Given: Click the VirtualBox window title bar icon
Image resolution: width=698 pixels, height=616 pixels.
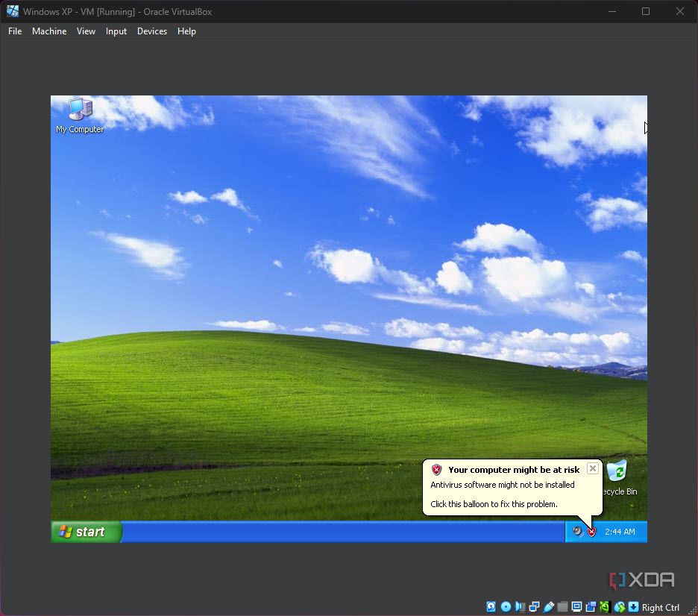Looking at the screenshot, I should point(13,11).
